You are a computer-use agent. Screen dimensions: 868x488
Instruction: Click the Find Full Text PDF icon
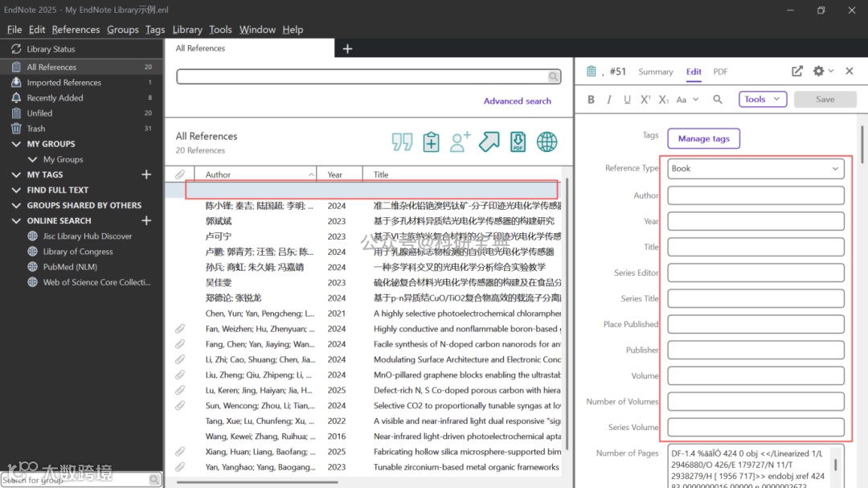(518, 141)
